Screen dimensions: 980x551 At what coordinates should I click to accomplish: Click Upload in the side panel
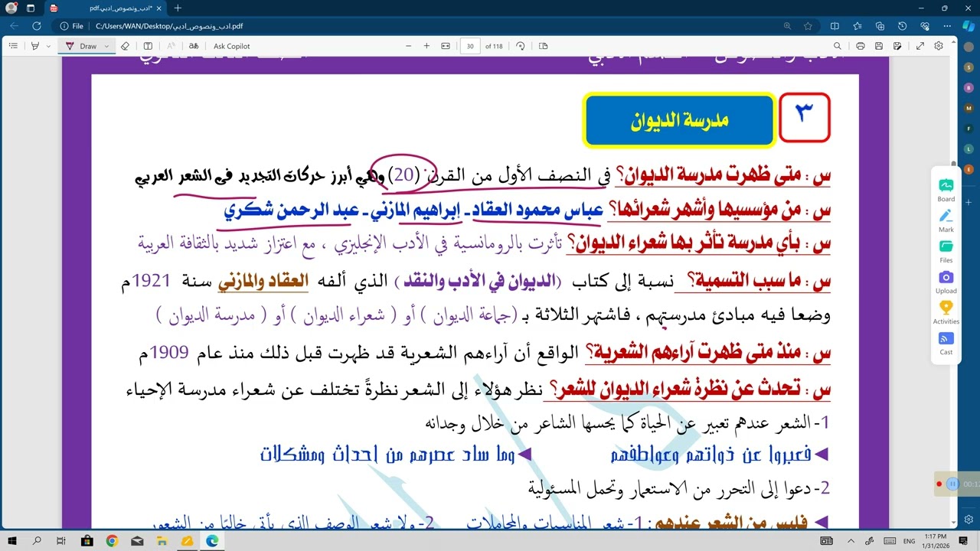(x=946, y=282)
